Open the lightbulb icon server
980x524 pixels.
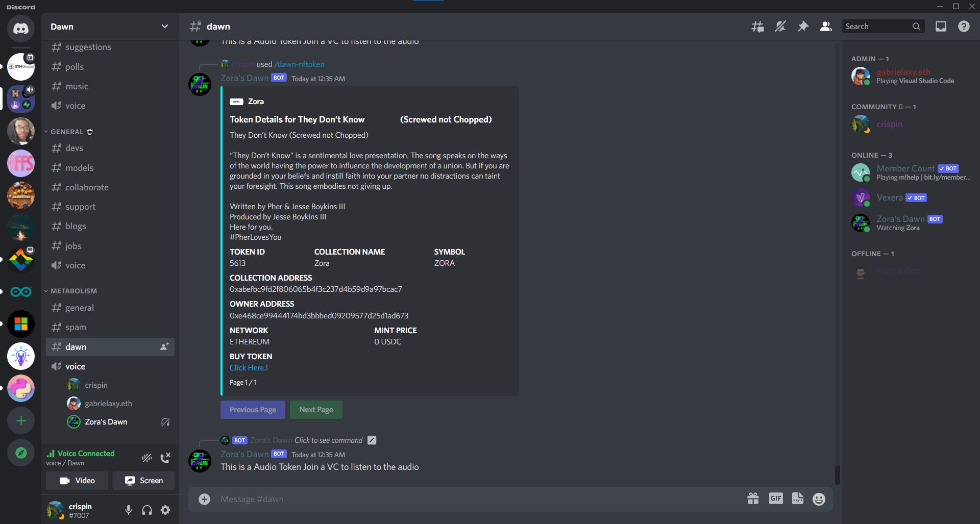[21, 356]
